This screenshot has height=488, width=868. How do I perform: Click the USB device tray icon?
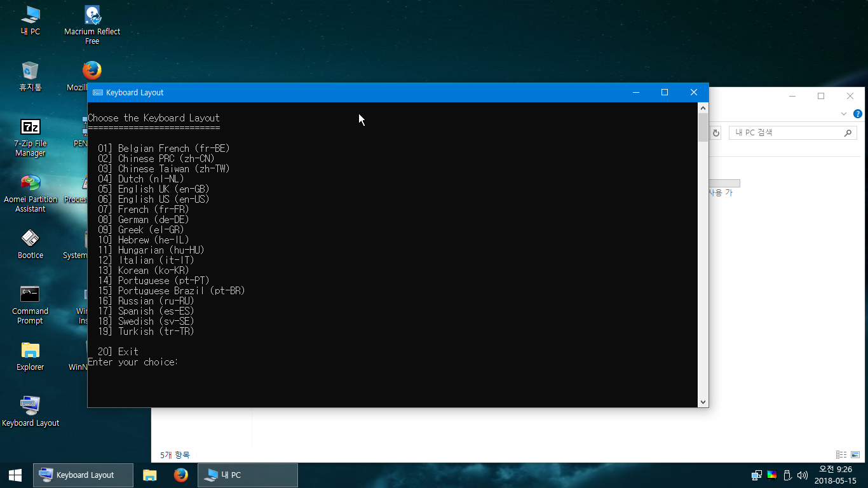click(x=787, y=475)
